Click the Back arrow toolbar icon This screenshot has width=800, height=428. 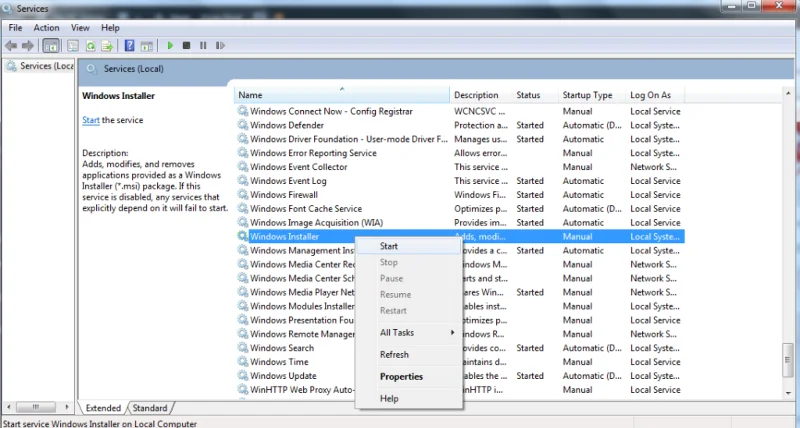[11, 46]
